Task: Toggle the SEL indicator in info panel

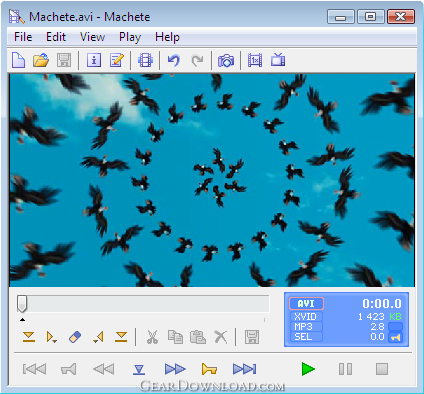Action: (x=306, y=337)
